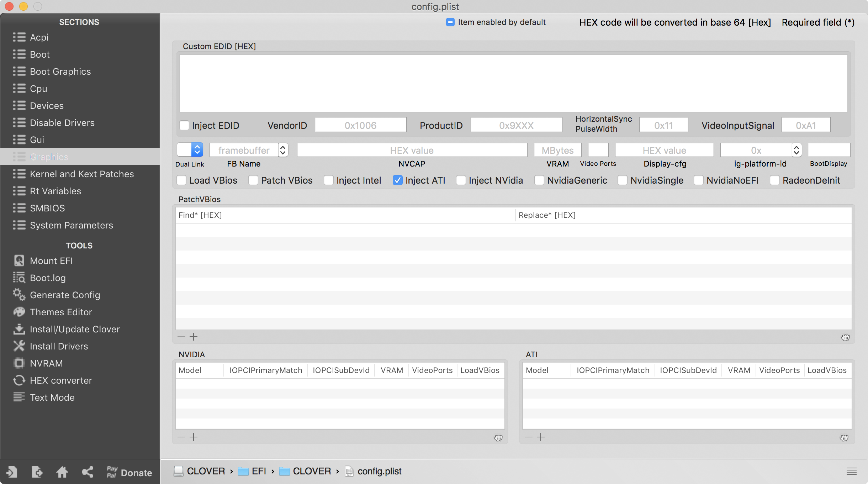This screenshot has height=484, width=868.
Task: Click the NVRAM chip icon
Action: (19, 363)
